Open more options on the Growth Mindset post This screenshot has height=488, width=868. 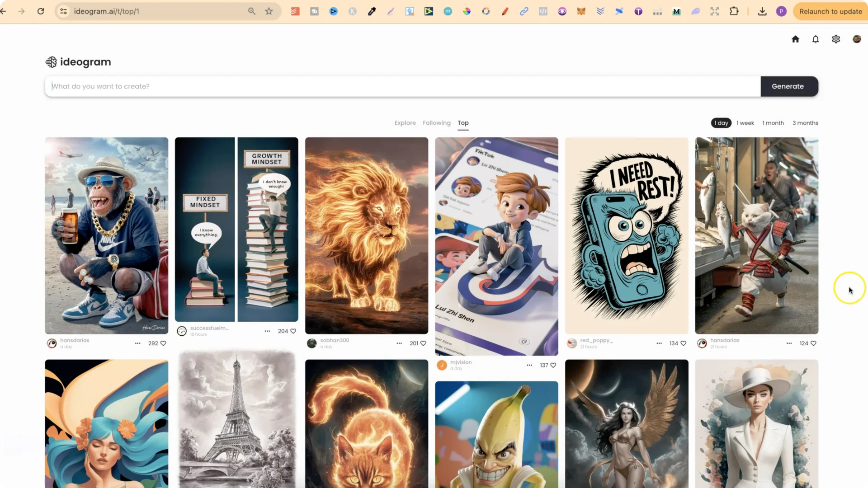pyautogui.click(x=267, y=331)
